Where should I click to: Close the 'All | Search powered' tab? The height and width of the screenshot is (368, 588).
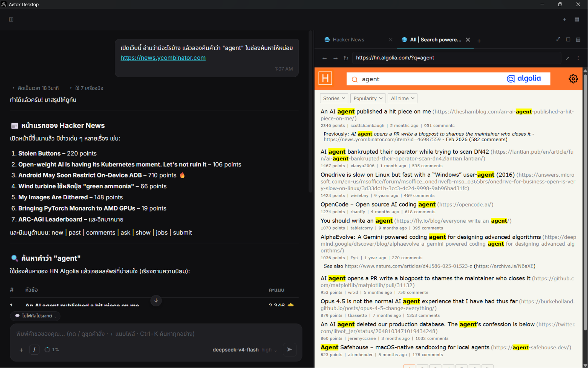pyautogui.click(x=468, y=40)
